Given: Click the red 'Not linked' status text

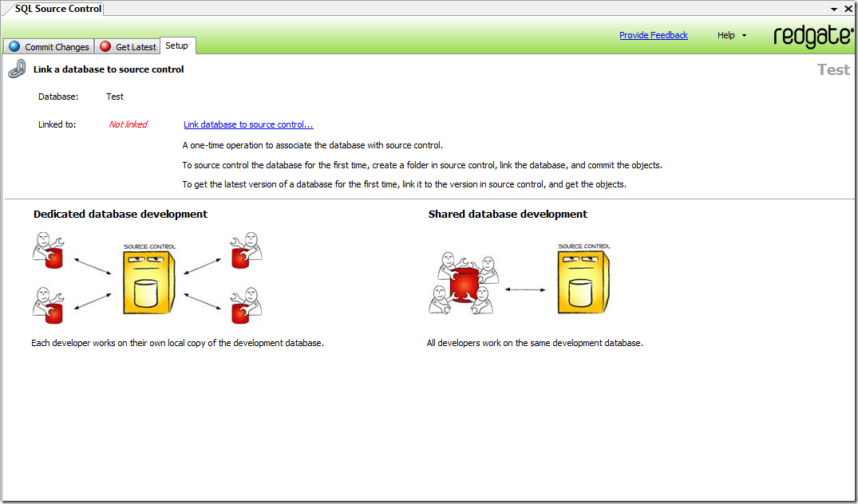Looking at the screenshot, I should click(128, 124).
